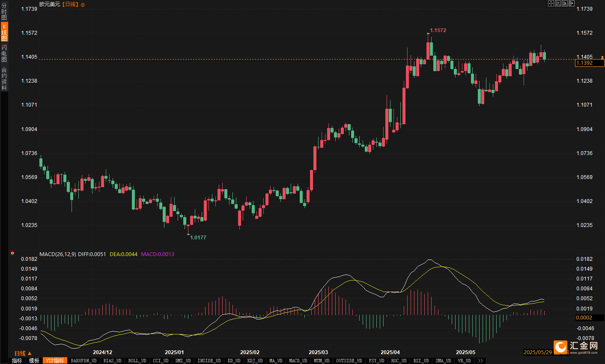This screenshot has height=364, width=605.
Task: Click the circled plus icon beside 【日线】
Action: [x=83, y=5]
